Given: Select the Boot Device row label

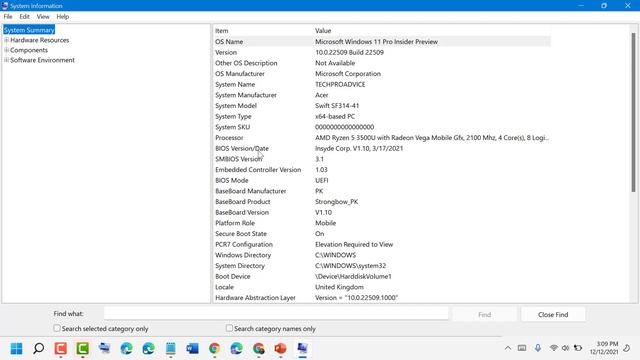Looking at the screenshot, I should click(x=233, y=276).
